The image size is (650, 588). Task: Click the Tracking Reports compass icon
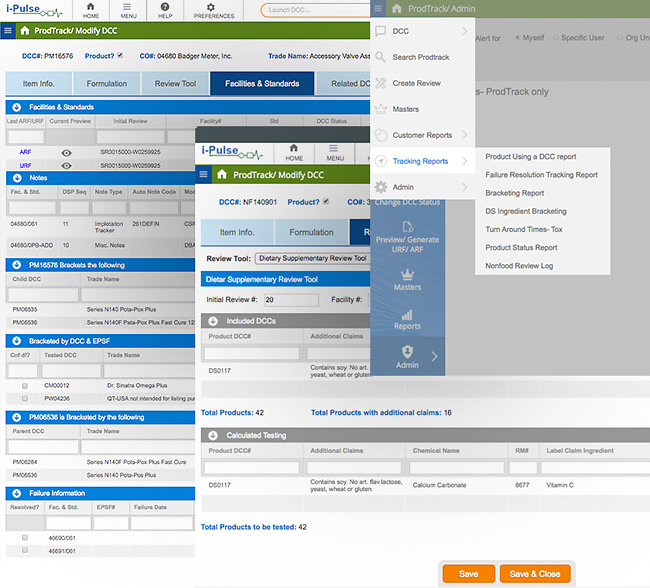[x=381, y=161]
